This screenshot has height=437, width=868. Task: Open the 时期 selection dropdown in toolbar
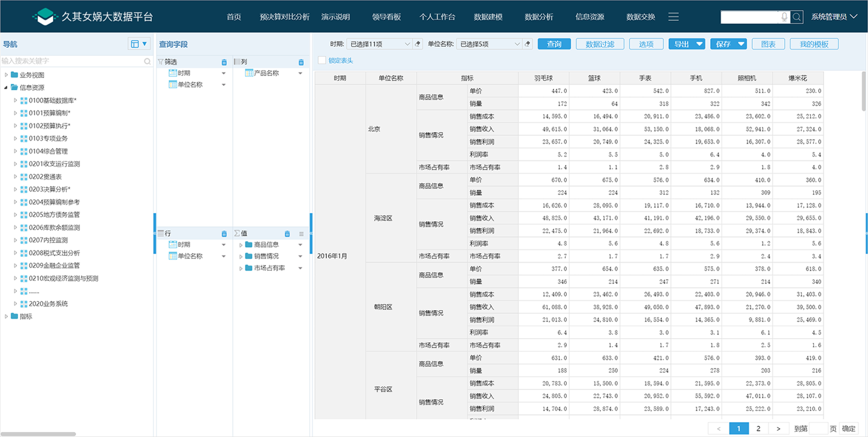pyautogui.click(x=379, y=44)
